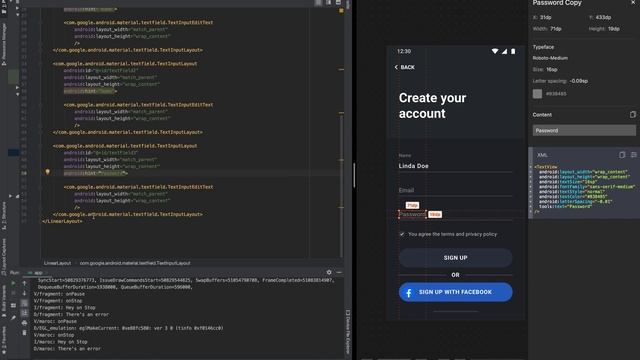Image resolution: width=640 pixels, height=360 pixels.
Task: Click the LinearLayout breadcrumb item
Action: click(x=58, y=263)
